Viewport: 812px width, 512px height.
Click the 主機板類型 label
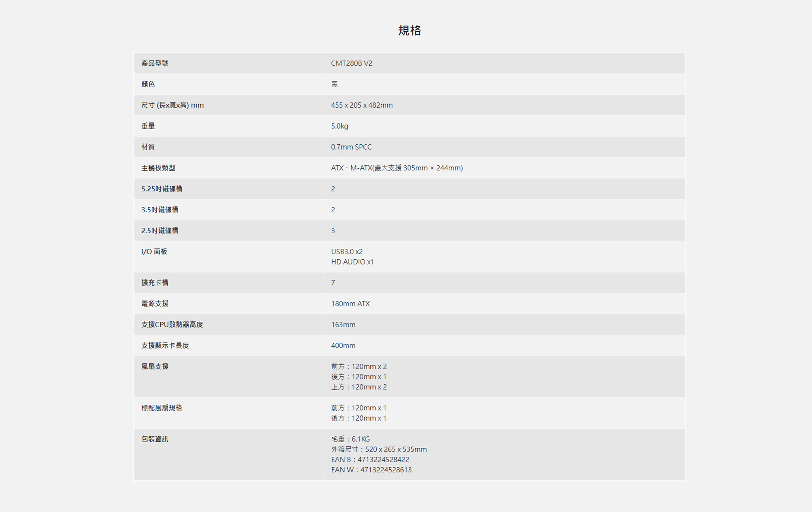[158, 168]
